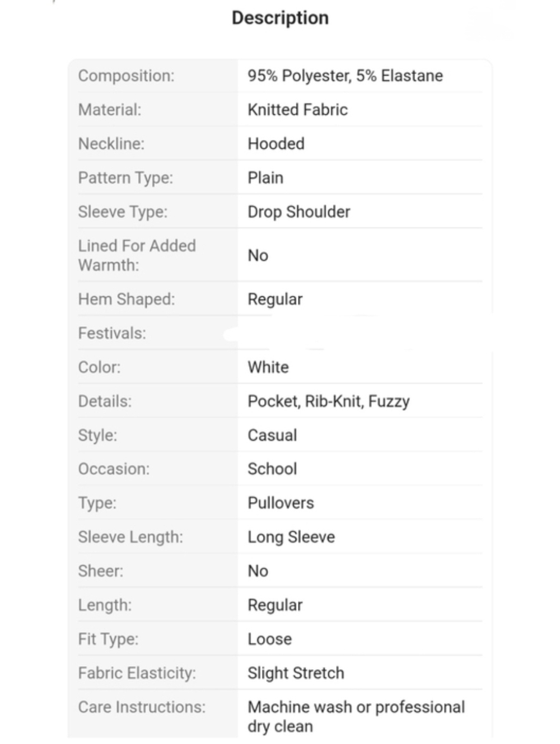This screenshot has height=744, width=560.
Task: Select the Pattern Type row label
Action: [x=125, y=178]
